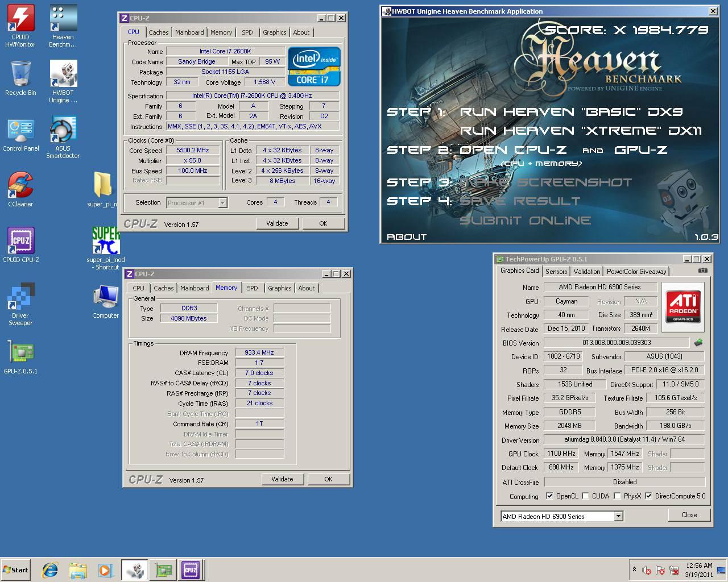Toggle OpenCL checkbox in GPU-Z

549,496
